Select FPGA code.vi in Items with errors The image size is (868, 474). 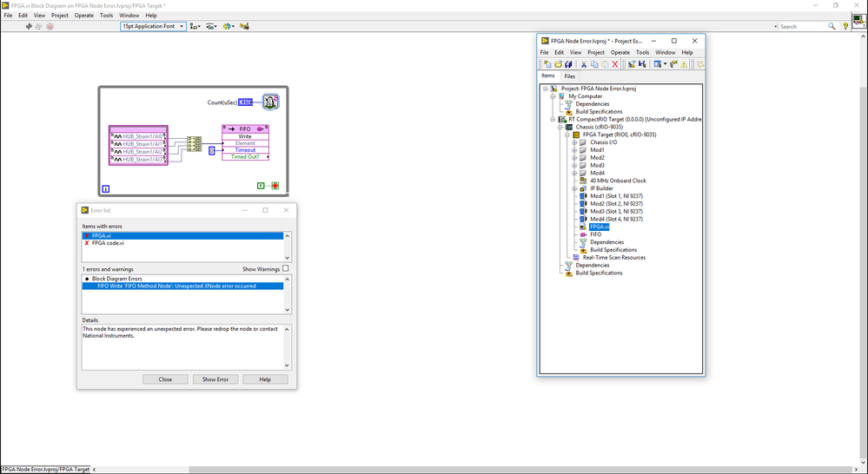coord(182,243)
